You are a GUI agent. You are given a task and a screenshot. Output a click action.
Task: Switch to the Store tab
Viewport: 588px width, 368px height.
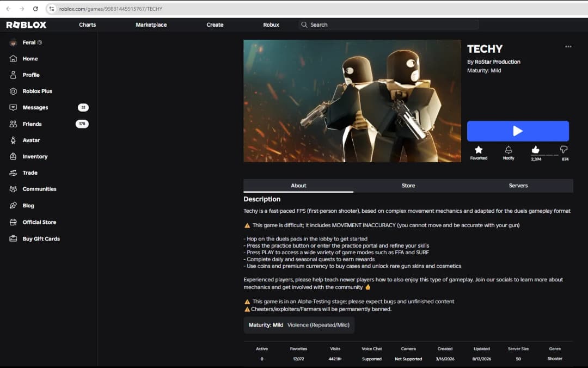point(408,186)
